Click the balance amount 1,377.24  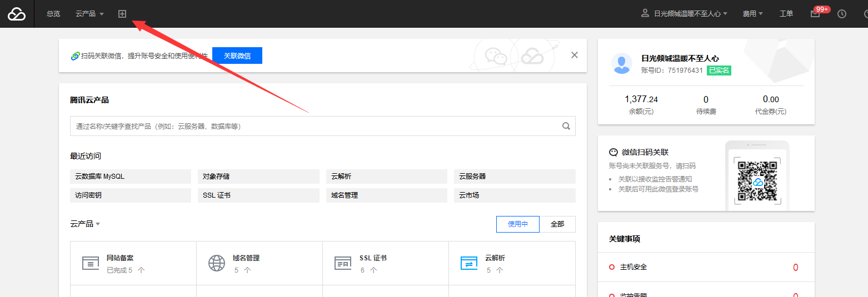[641, 99]
